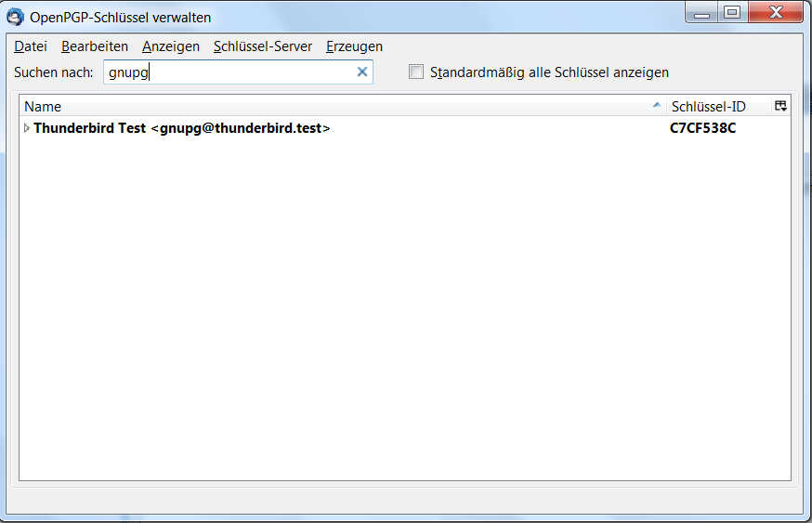This screenshot has width=812, height=523.
Task: Open the Erzeugen menu
Action: pyautogui.click(x=354, y=46)
